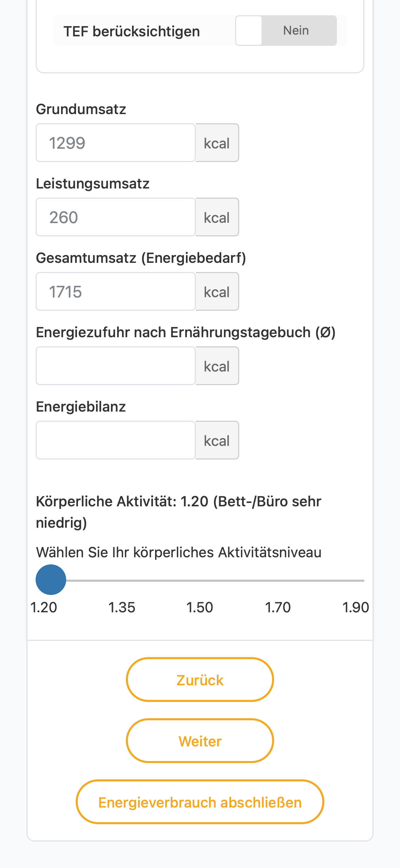Click the Nein label on TEF toggle
400x868 pixels.
click(x=296, y=31)
